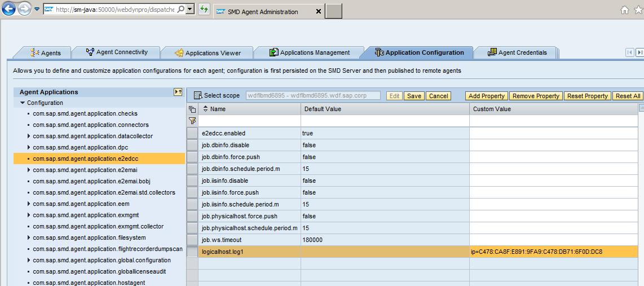Image resolution: width=644 pixels, height=286 pixels.
Task: Click the Reset Property button
Action: [x=587, y=96]
